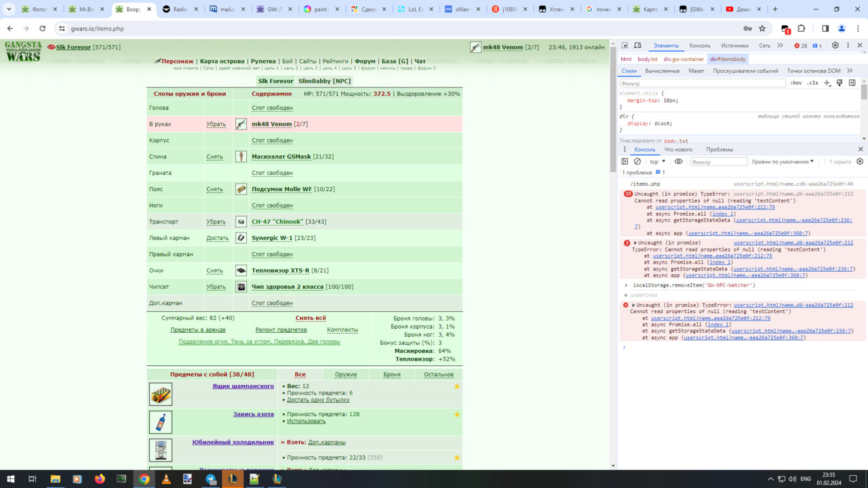
Task: Toggle device toolbar icon in DevTools
Action: [637, 45]
